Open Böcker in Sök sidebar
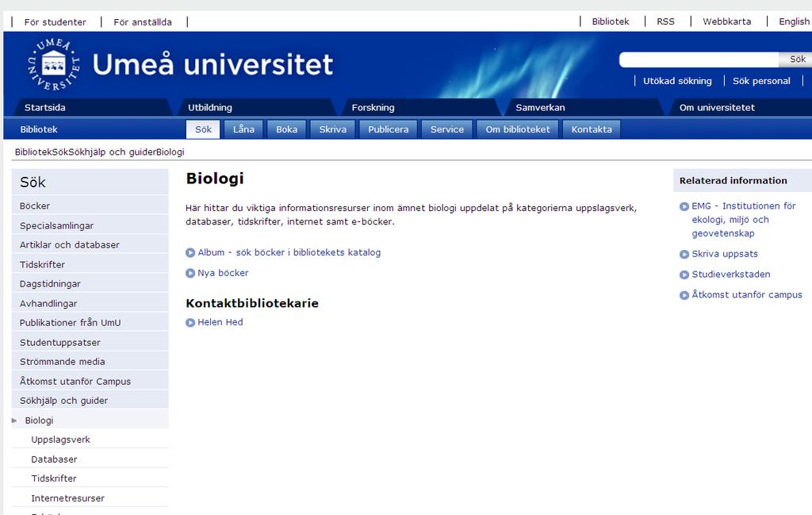This screenshot has height=515, width=812. (90, 206)
